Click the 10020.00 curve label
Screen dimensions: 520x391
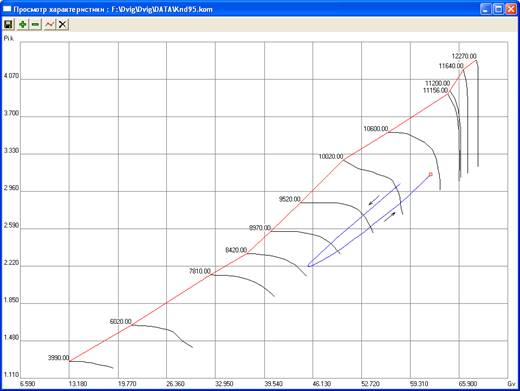(331, 156)
